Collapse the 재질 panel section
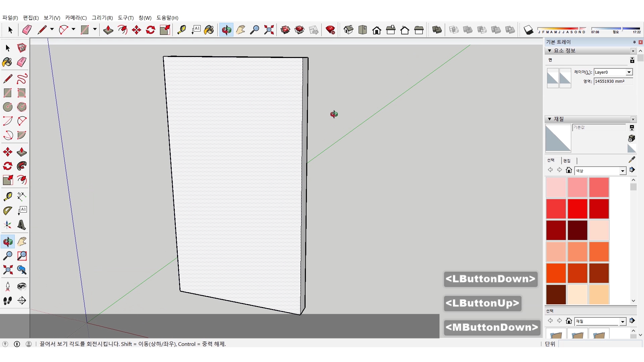644x362 pixels. pos(549,119)
